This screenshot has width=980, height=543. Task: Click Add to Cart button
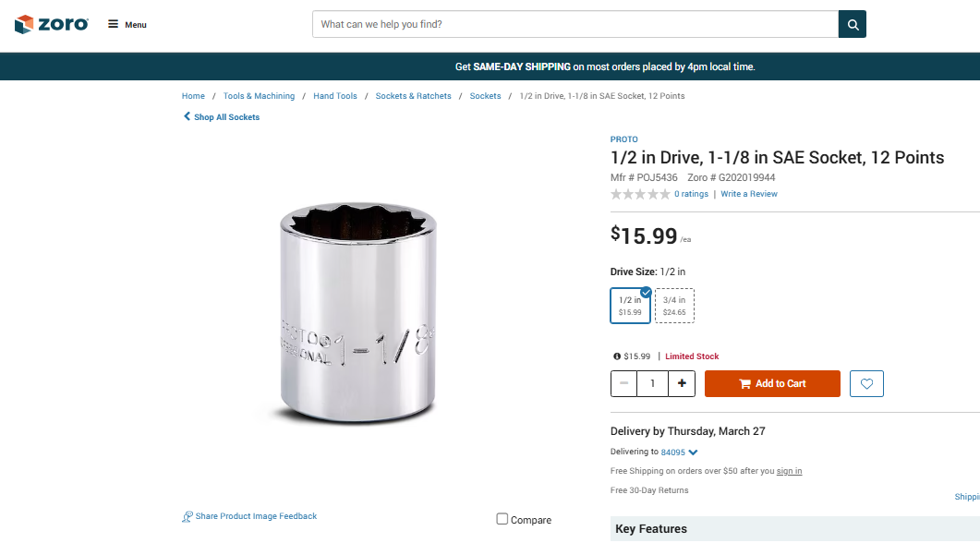[772, 383]
